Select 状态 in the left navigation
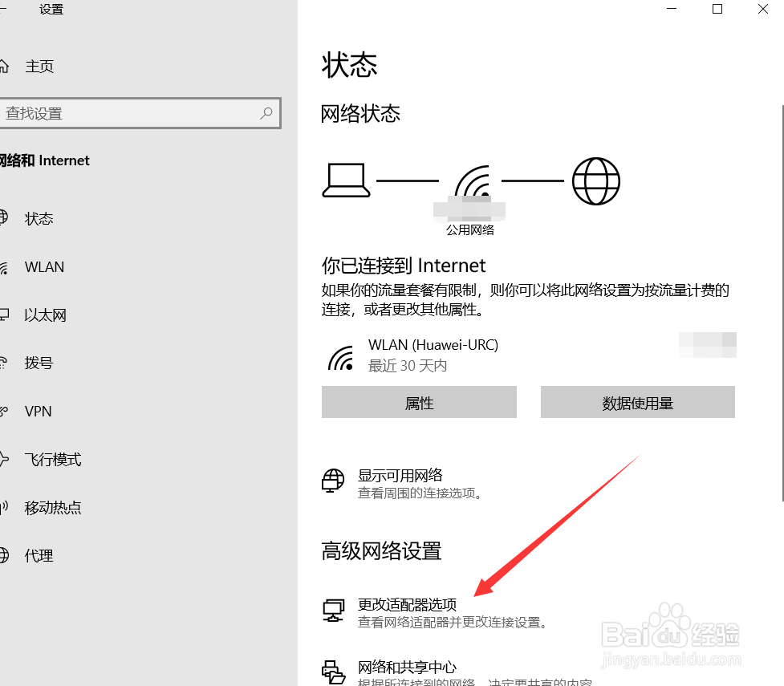Screen dimensions: 784x686 (39, 218)
